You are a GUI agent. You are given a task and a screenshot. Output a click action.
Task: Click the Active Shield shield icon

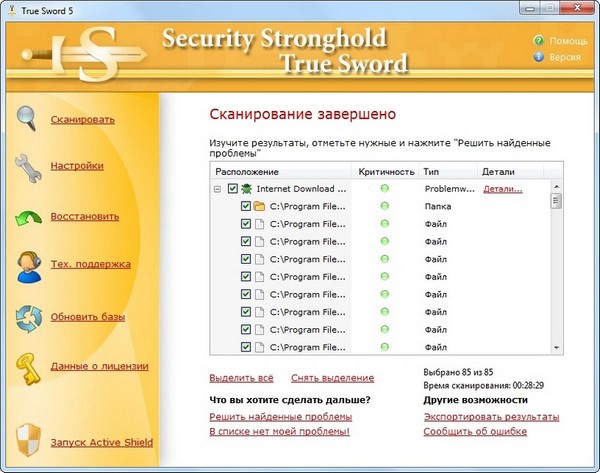tap(27, 440)
